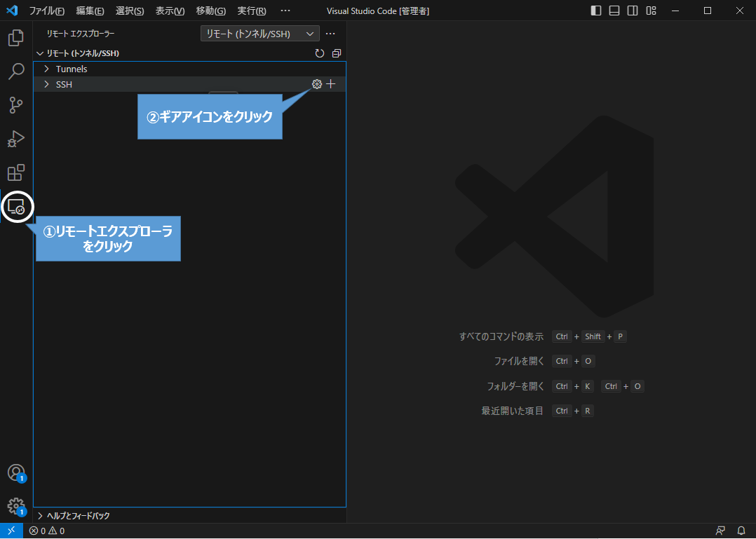Toggle the bottom panel visibility

point(614,11)
